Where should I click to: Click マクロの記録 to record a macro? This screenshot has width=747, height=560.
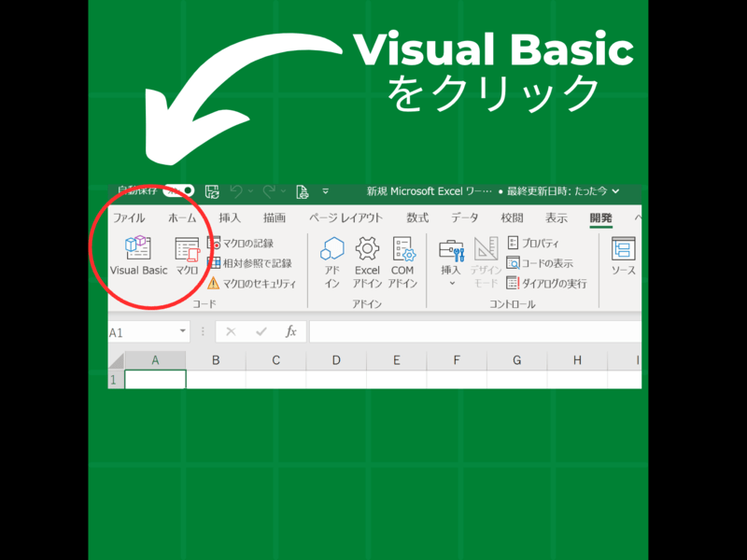click(241, 243)
